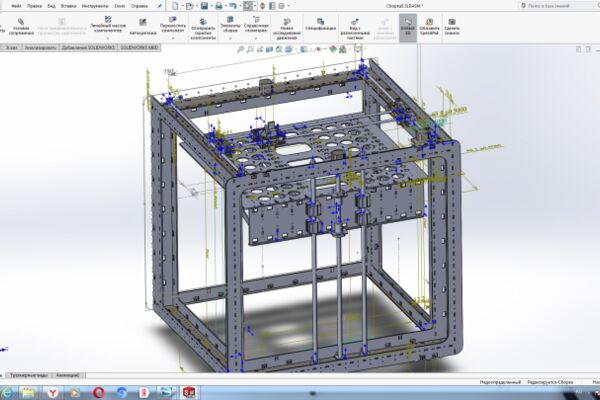Switch to the Анализировать tab

[x=40, y=48]
